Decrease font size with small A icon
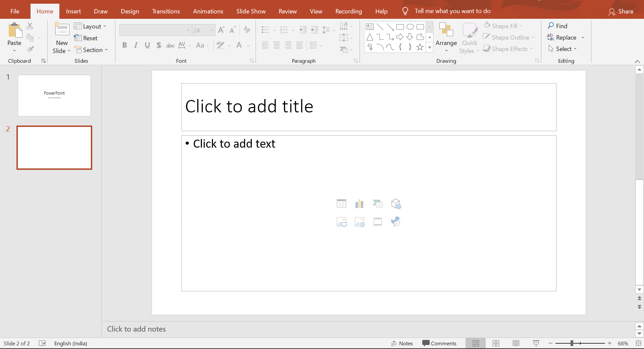 232,30
